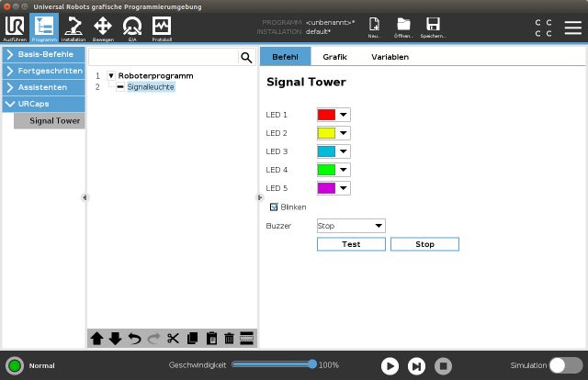Open the Buzzer Stop dropdown
588x380 pixels.
point(350,226)
